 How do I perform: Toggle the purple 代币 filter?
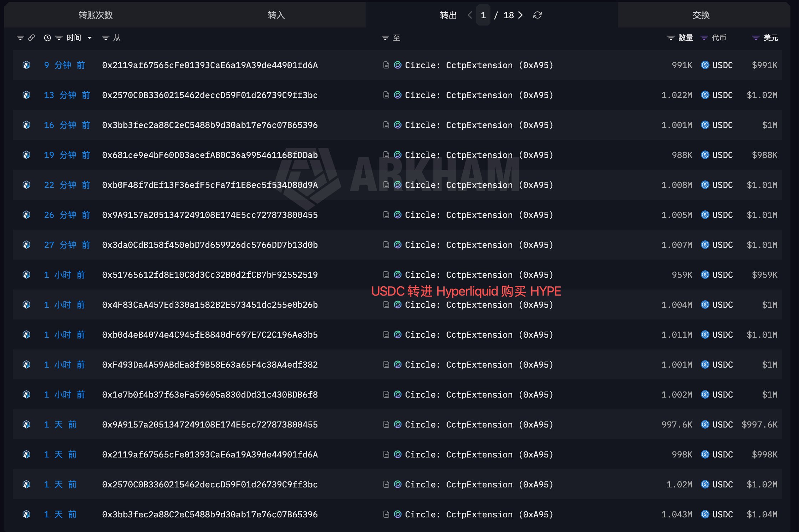(704, 38)
